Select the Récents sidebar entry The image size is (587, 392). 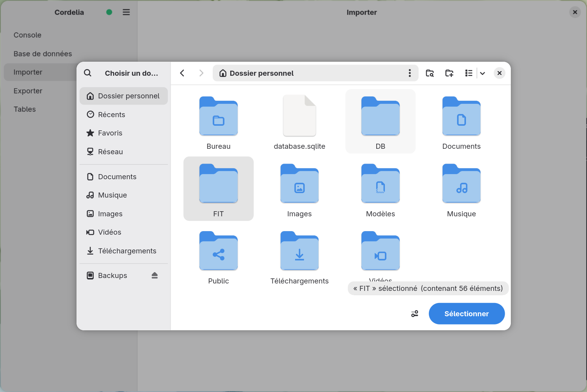(x=124, y=114)
